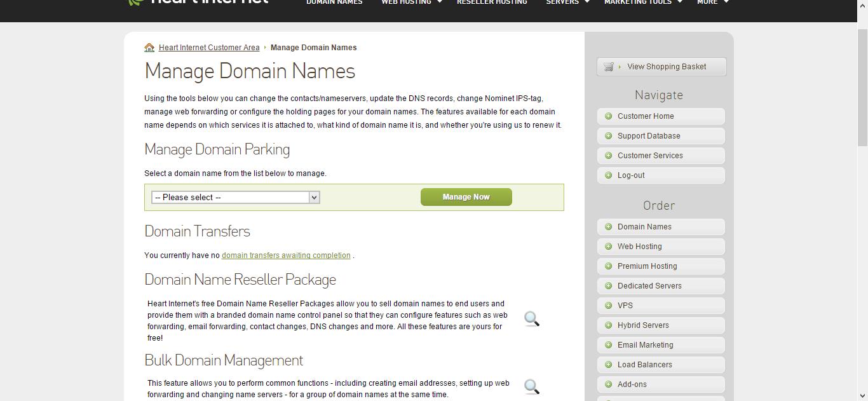Screen dimensions: 868x401
Task: Expand the SERVERS dropdown menu
Action: coord(567,3)
